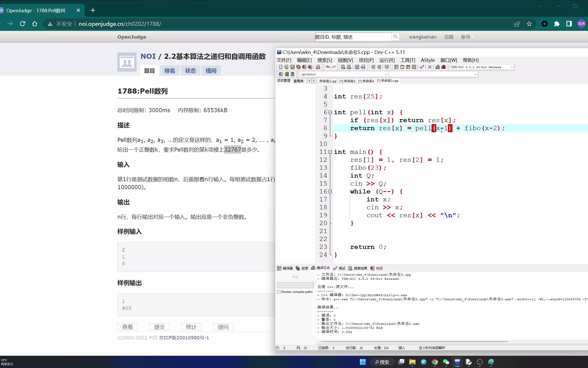Toggle the Shorten compiler params checkbox

[279, 292]
